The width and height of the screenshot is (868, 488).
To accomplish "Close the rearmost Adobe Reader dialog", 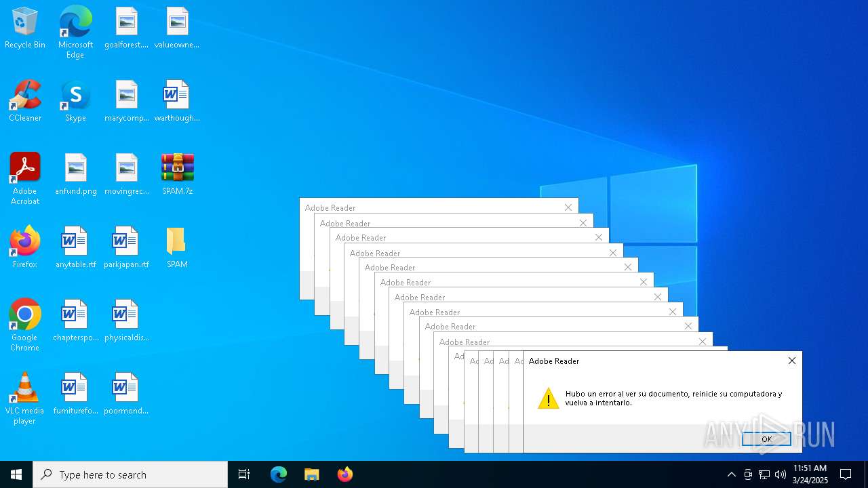I will point(568,207).
